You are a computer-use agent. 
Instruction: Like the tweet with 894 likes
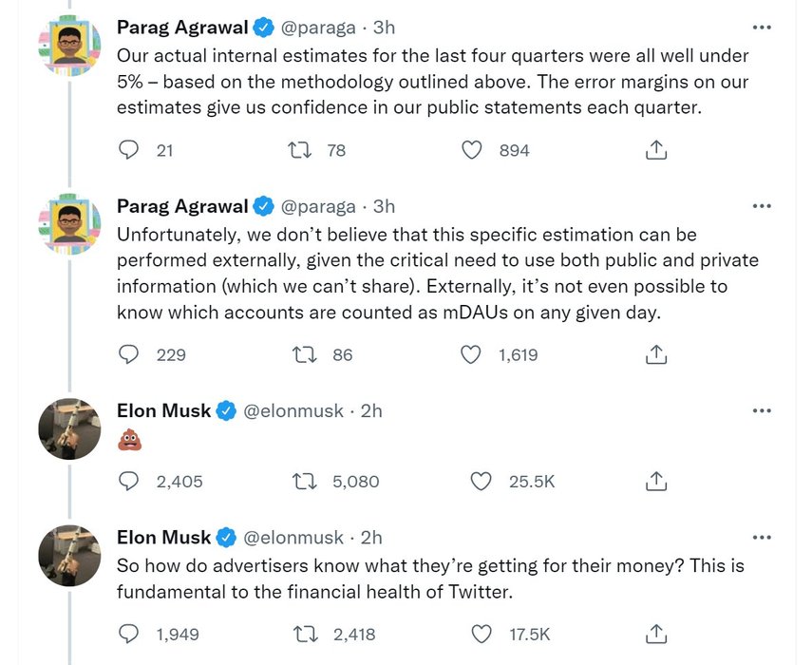tap(472, 150)
